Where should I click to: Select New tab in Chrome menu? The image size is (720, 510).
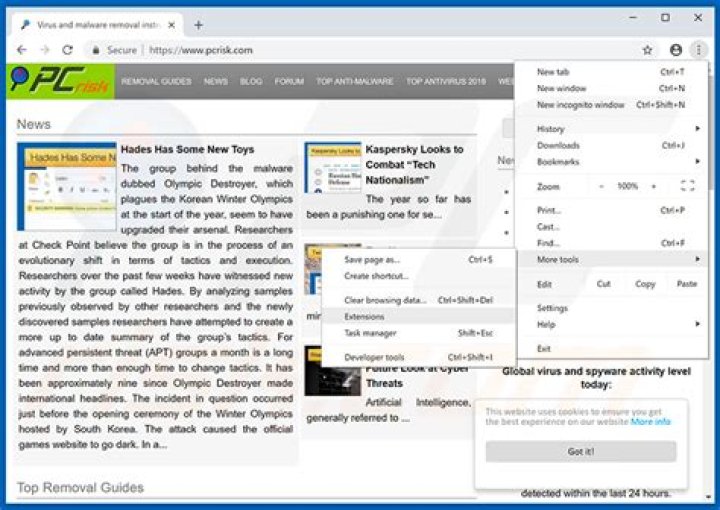tap(611, 72)
